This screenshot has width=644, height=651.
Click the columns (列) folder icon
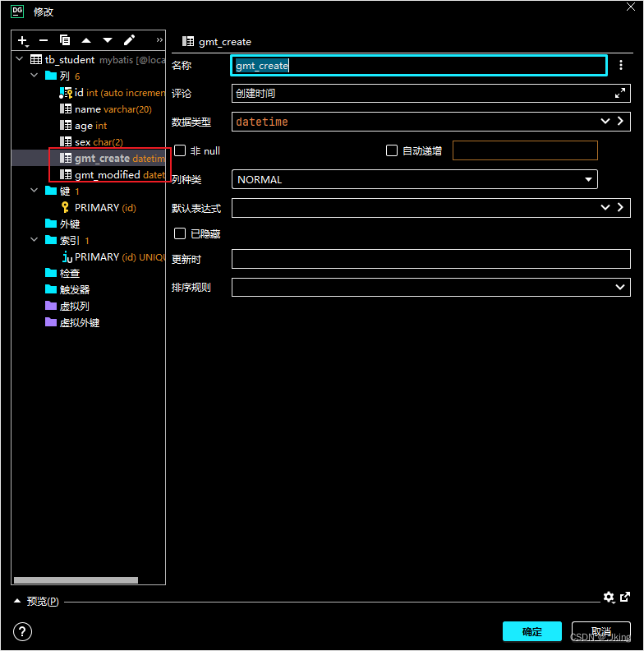coord(51,76)
